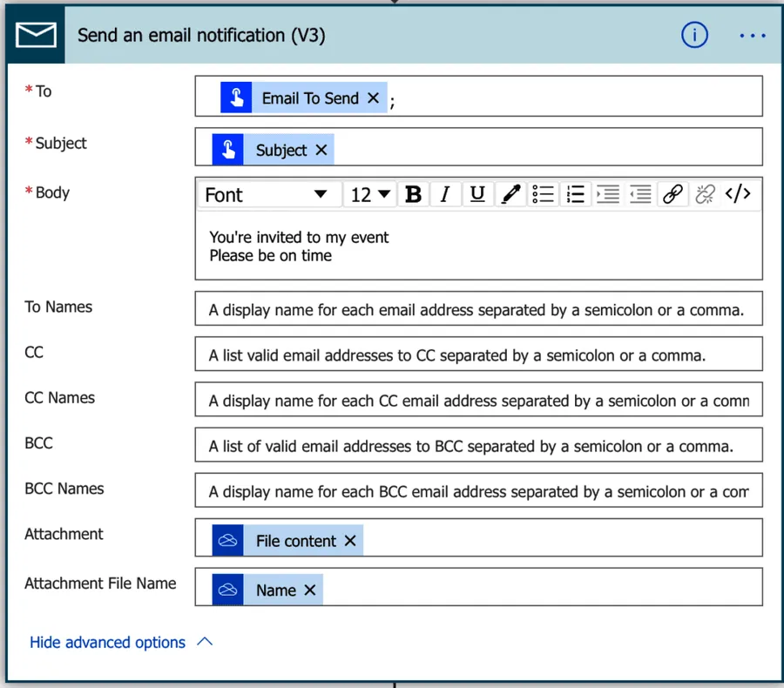Click the info icon in the header
The image size is (784, 688).
point(694,36)
